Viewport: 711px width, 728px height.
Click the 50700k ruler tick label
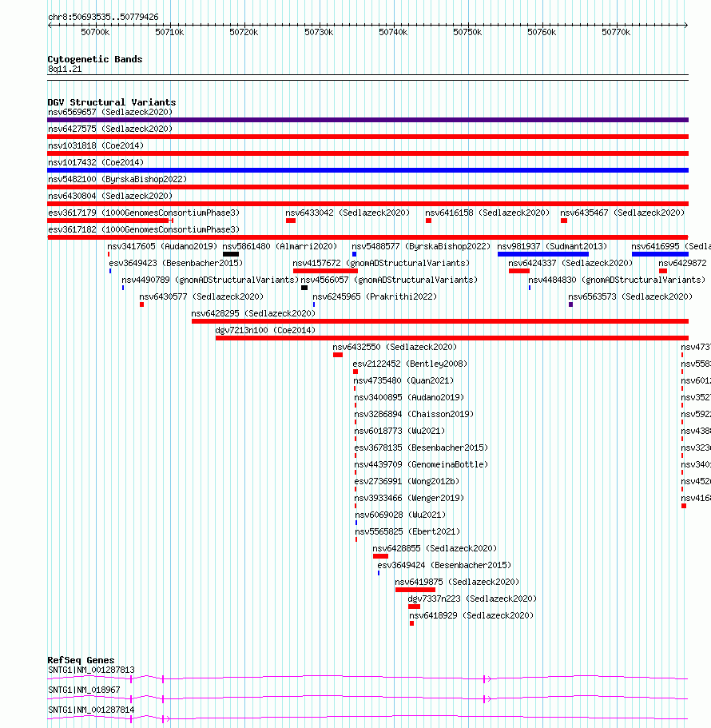(x=95, y=32)
